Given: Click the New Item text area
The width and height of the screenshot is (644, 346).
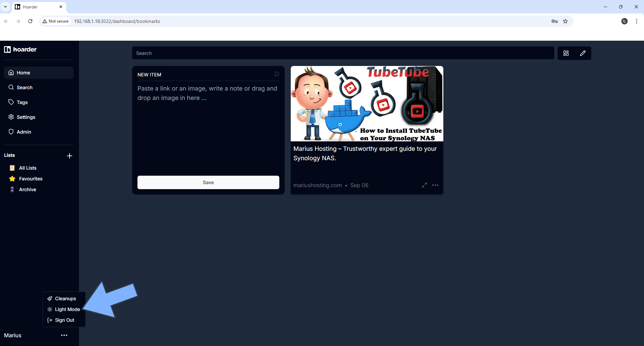Looking at the screenshot, I should click(x=208, y=128).
